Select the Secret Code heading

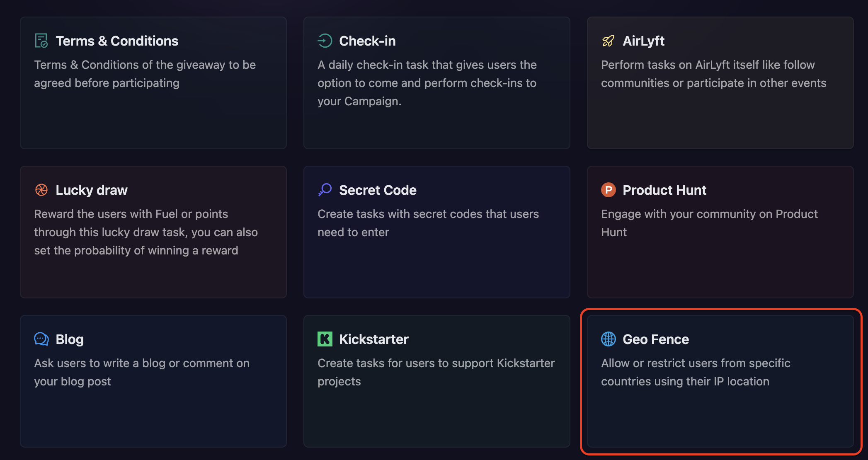click(378, 190)
